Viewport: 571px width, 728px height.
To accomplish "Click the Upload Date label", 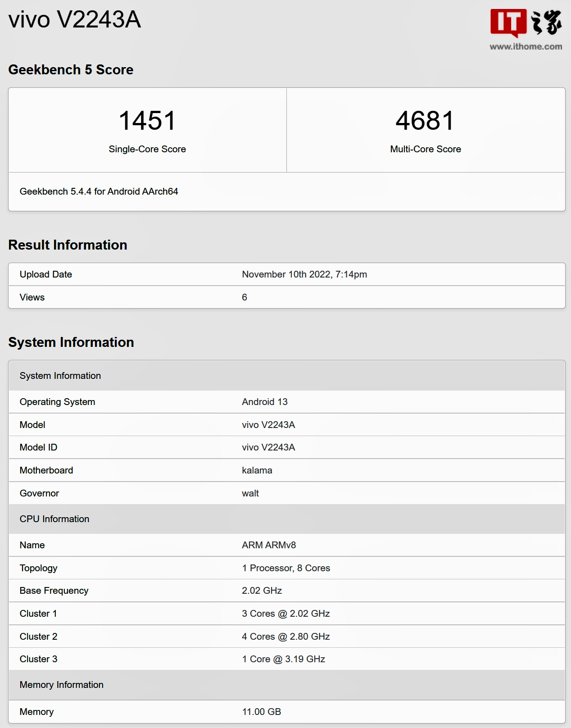I will click(46, 274).
